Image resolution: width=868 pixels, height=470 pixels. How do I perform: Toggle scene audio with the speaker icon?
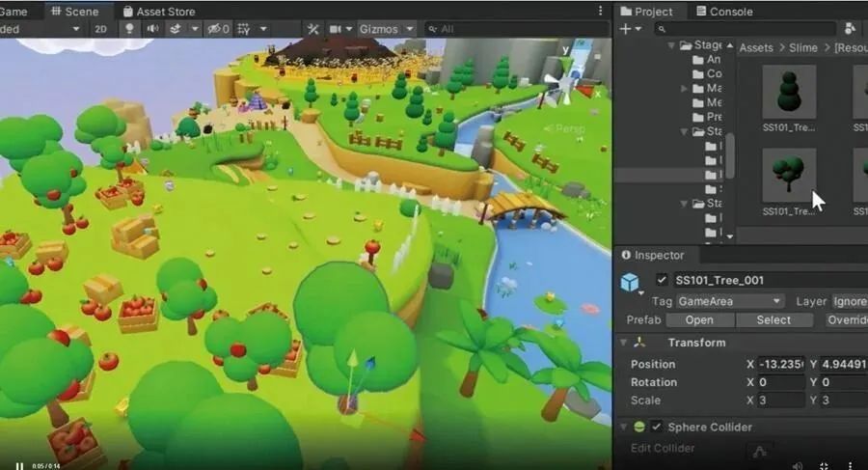[x=151, y=29]
